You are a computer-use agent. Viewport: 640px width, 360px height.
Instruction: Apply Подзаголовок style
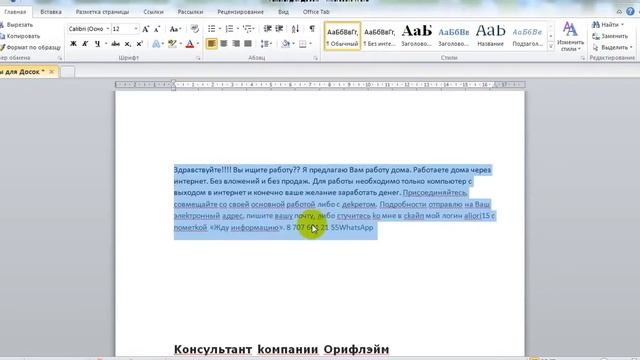coord(527,36)
